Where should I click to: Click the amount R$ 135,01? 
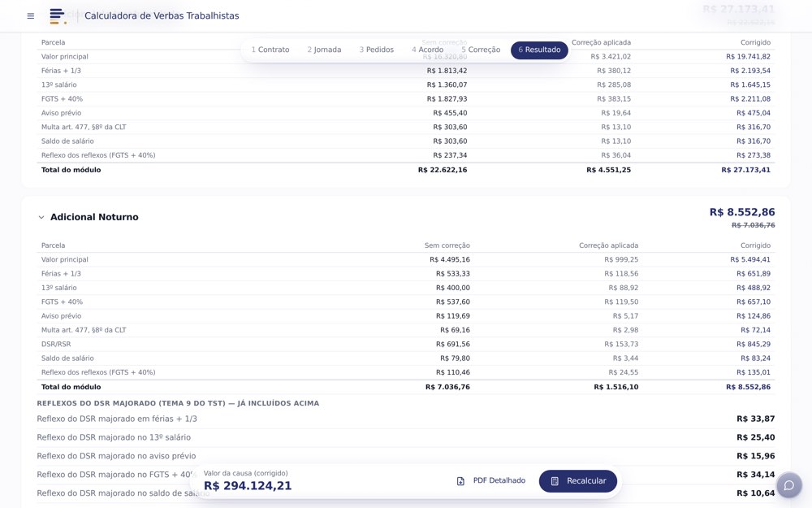[x=754, y=372]
